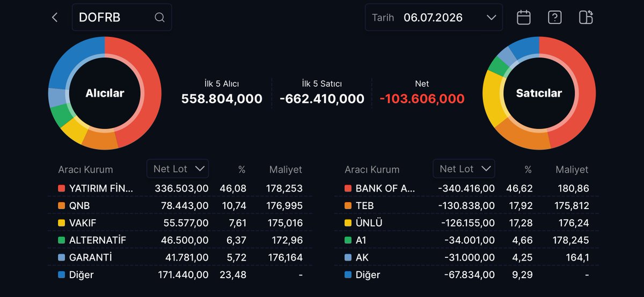This screenshot has width=644, height=297.
Task: Click the Alıcılar donut chart center
Action: pyautogui.click(x=105, y=93)
